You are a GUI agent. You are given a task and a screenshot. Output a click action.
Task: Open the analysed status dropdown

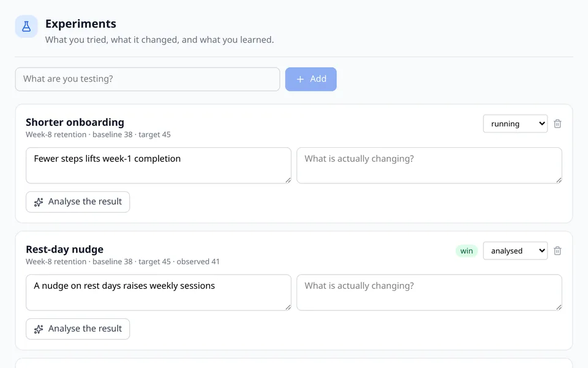[515, 250]
